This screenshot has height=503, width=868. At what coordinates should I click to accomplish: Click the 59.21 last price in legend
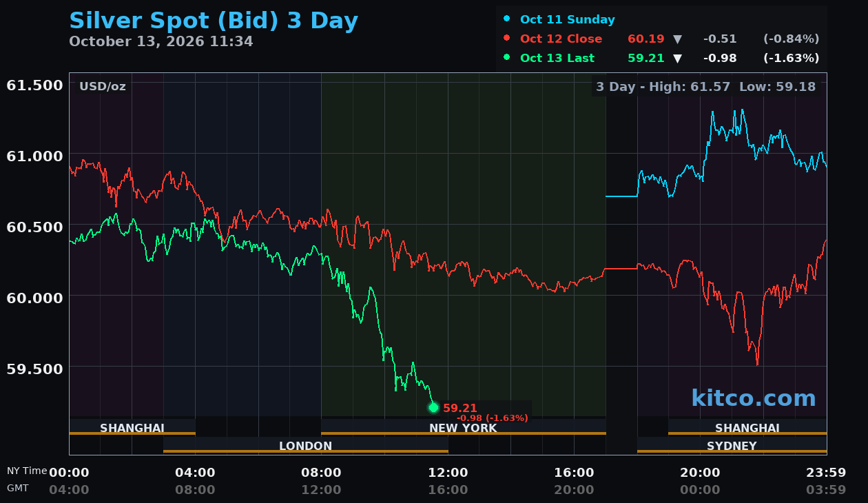646,58
